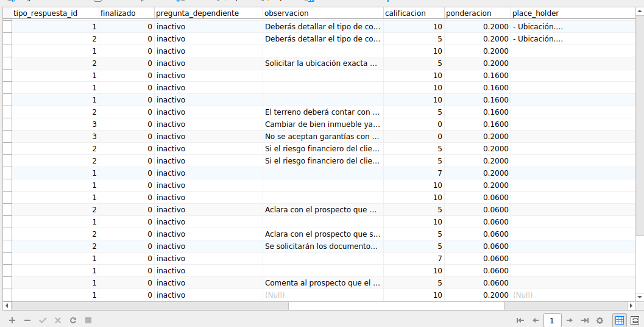
Task: Switch to grid view
Action: tap(620, 320)
